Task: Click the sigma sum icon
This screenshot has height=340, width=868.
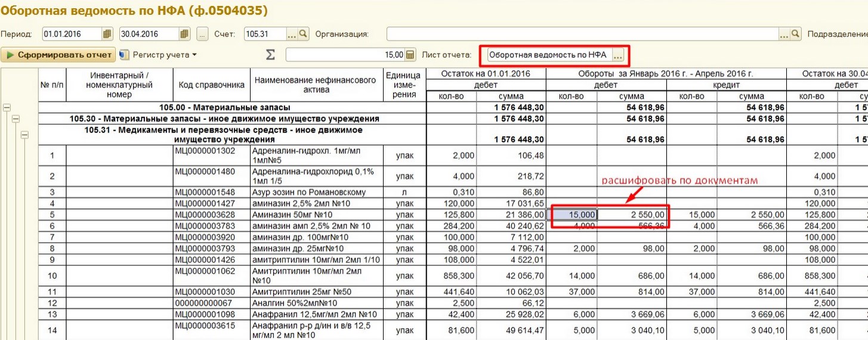Action: coord(270,55)
